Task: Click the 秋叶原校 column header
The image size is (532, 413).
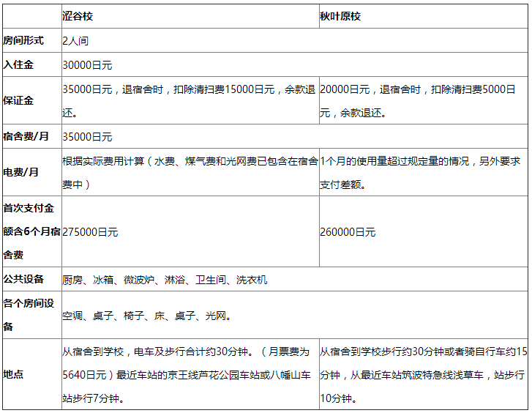Action: [x=340, y=16]
